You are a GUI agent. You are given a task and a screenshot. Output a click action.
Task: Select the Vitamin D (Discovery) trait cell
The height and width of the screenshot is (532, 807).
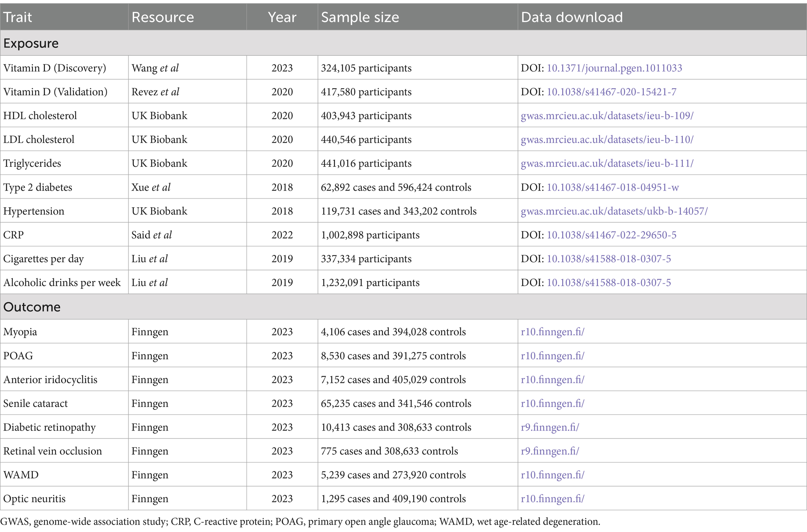[x=64, y=68]
